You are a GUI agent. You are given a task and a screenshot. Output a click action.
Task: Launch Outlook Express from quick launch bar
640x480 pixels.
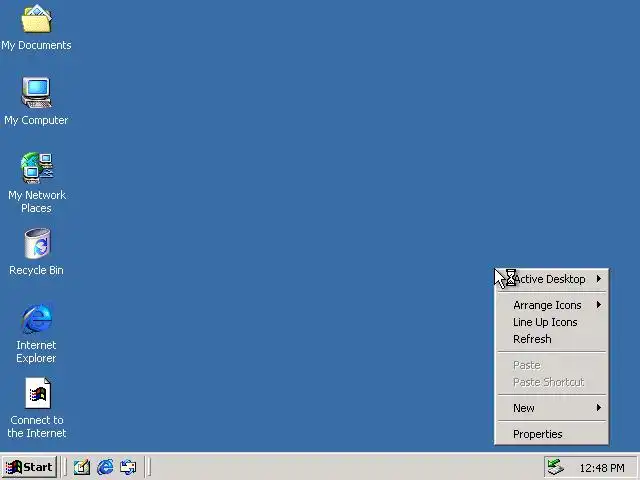pyautogui.click(x=128, y=467)
